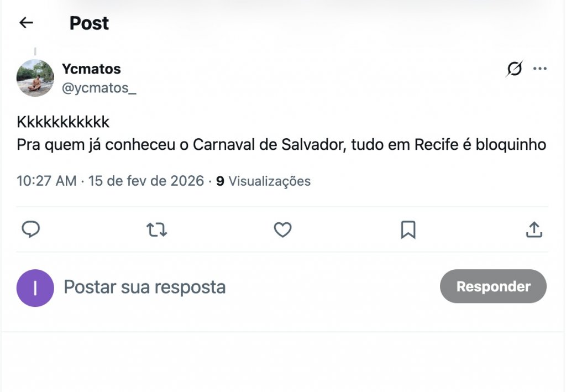This screenshot has width=566, height=392.
Task: Click the share post icon
Action: 533,229
